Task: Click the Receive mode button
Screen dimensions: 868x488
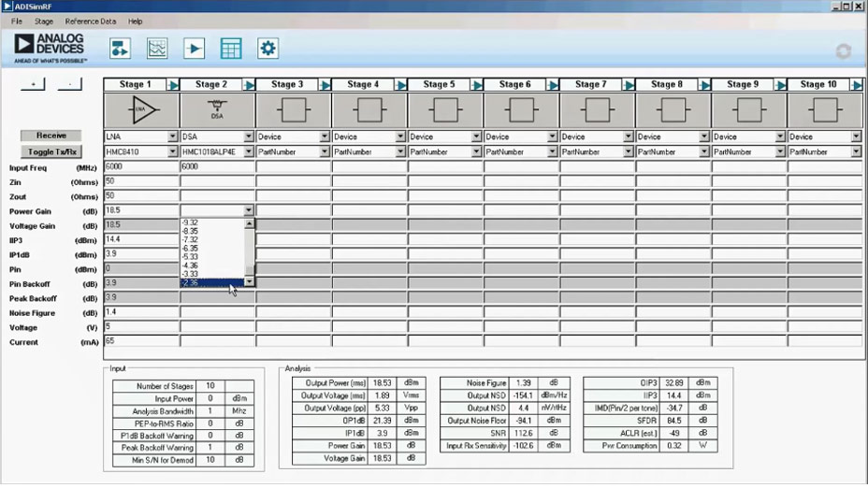Action: [51, 136]
